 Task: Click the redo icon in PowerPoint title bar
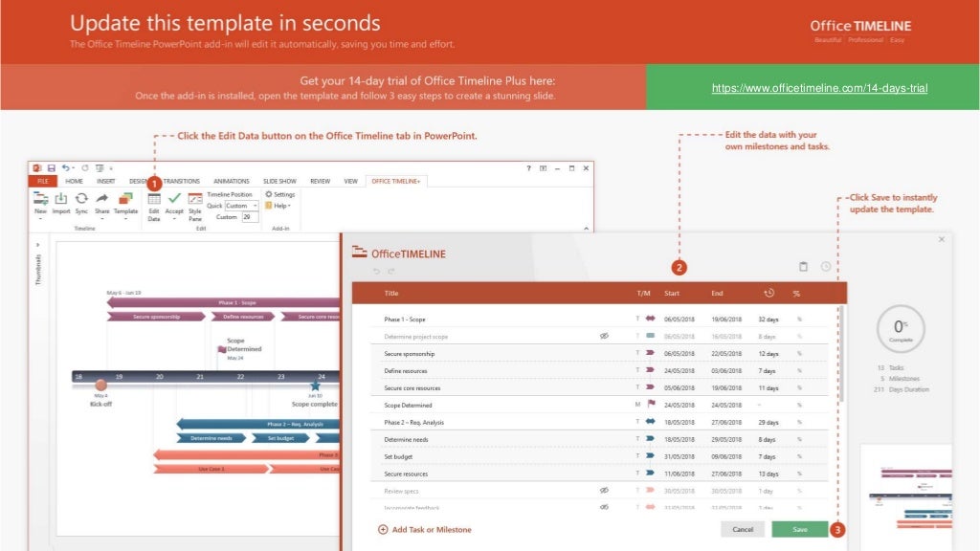coord(85,168)
